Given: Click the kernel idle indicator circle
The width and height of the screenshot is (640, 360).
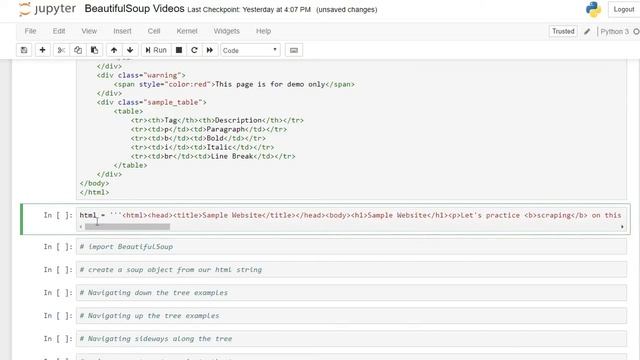Looking at the screenshot, I should 636,31.
